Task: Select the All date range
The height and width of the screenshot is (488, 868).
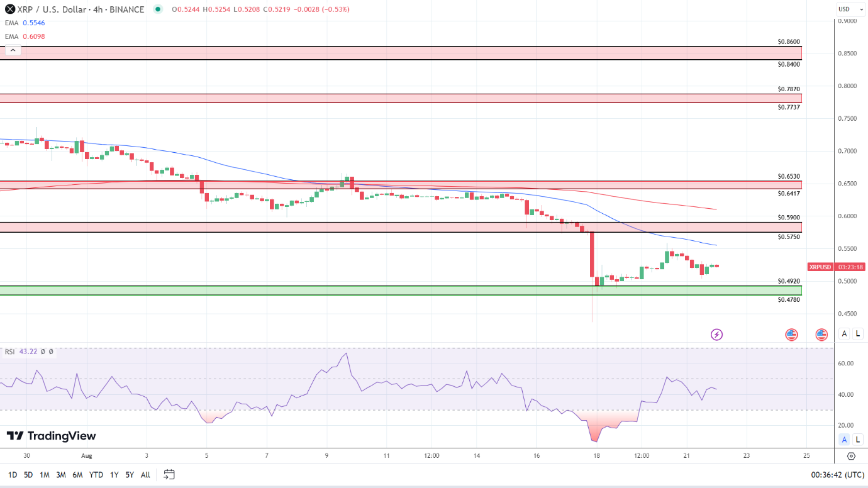Action: pos(145,475)
